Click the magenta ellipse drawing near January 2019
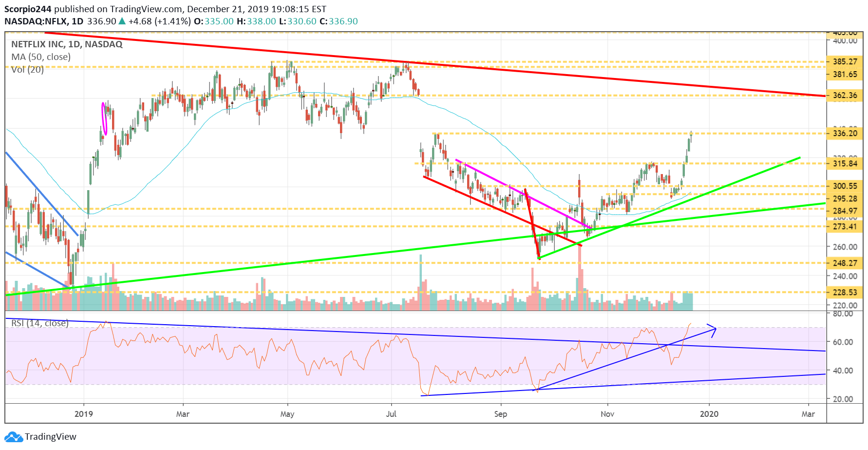868x450 pixels. pyautogui.click(x=104, y=118)
